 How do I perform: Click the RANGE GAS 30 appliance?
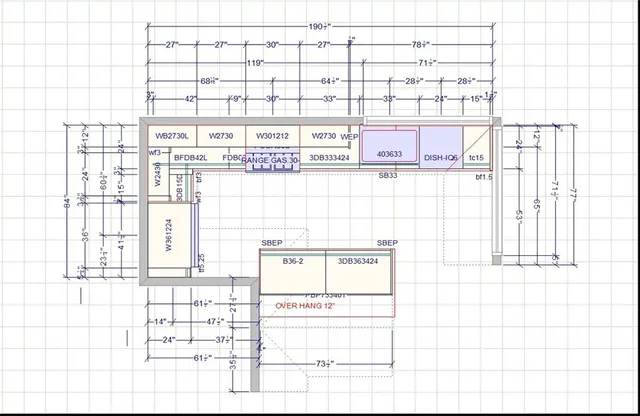271,160
